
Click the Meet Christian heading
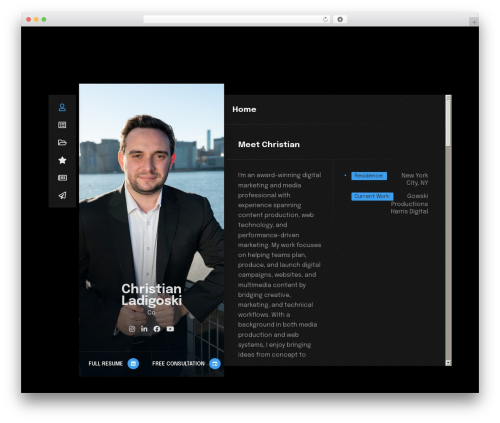pos(269,144)
